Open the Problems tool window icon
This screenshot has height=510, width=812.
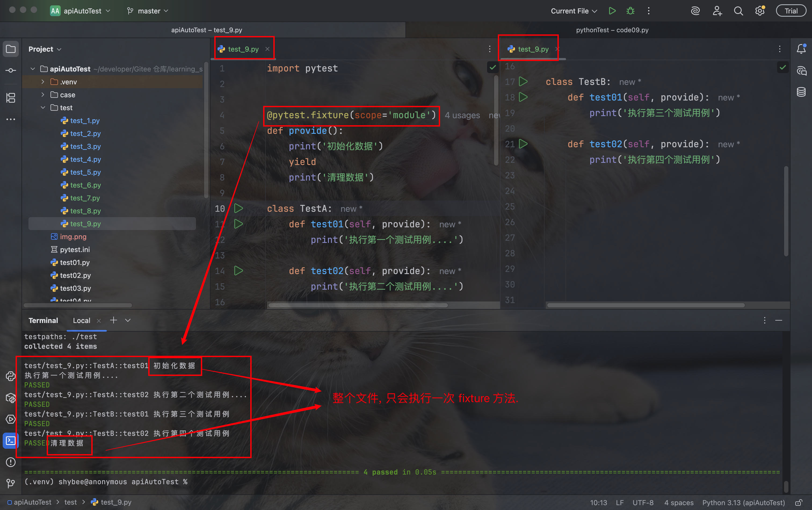pyautogui.click(x=11, y=462)
